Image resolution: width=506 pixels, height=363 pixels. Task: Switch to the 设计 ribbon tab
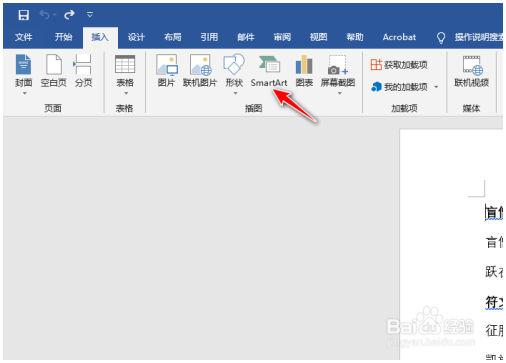click(136, 37)
